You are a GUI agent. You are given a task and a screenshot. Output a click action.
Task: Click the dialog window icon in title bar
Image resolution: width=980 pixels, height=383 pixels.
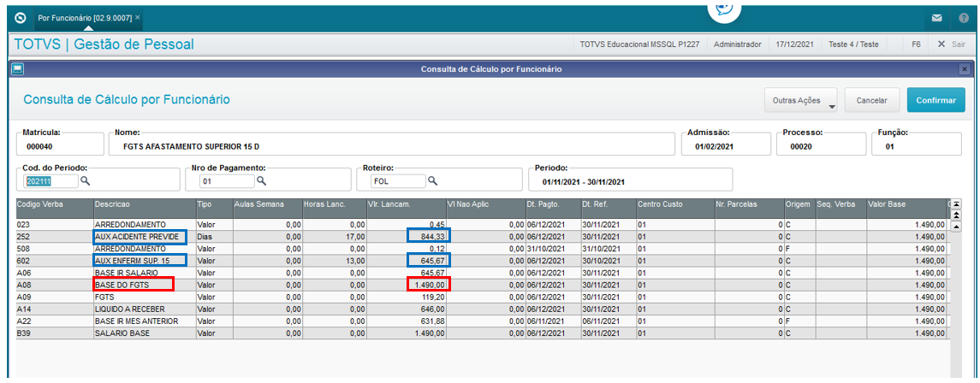17,68
